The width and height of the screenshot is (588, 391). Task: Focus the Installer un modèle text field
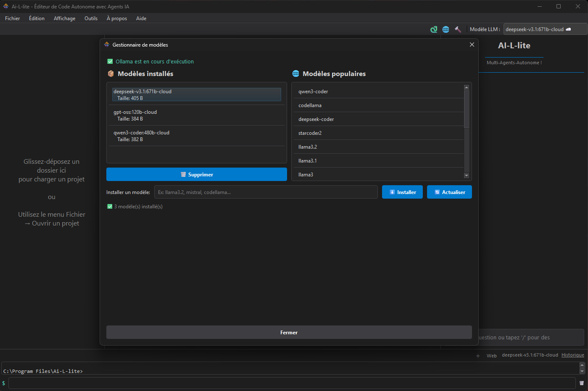click(x=266, y=192)
